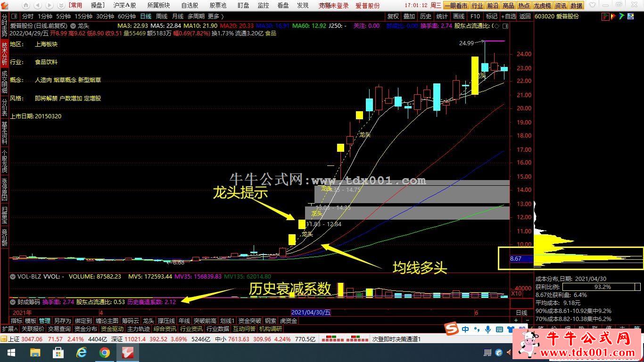Viewport: 644px width, 362px height.
Task: Zoom out with minus button
Action: click(527, 321)
